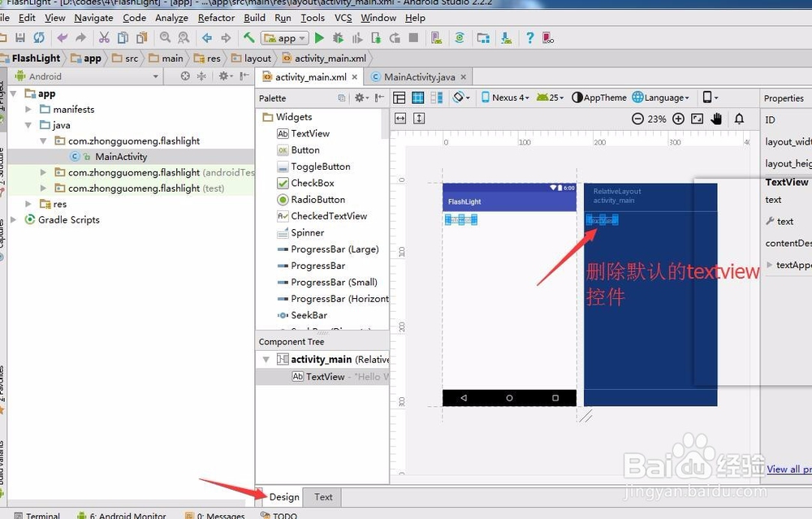
Task: Click the 23% zoom level control
Action: tap(657, 118)
